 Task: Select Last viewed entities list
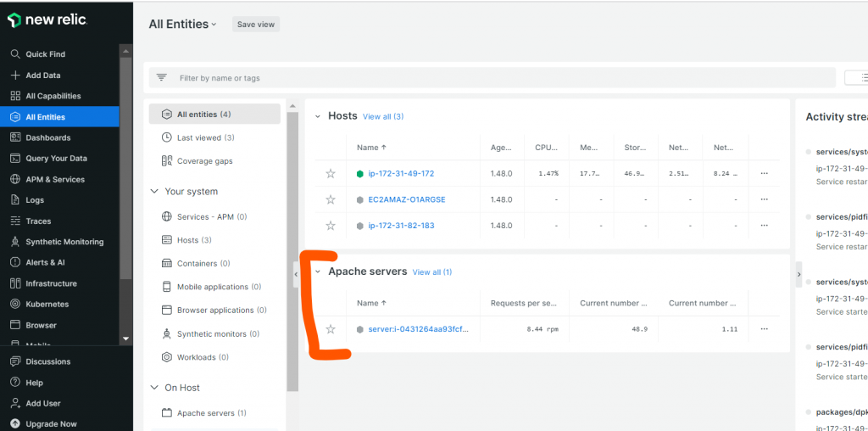coord(198,137)
